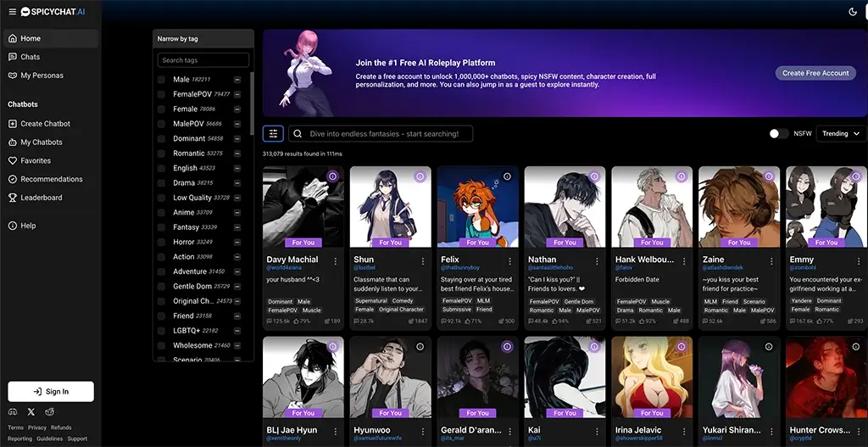
Task: Open three-dot menu on Davy Machial card
Action: 336,260
